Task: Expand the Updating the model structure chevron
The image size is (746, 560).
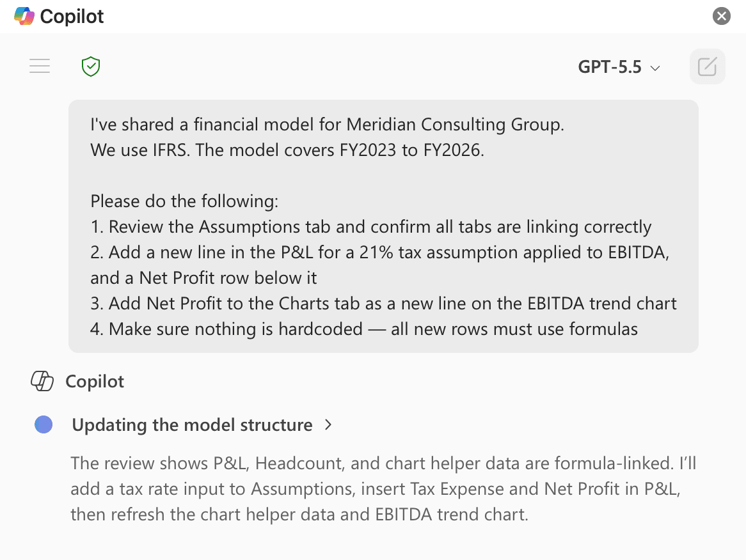Action: point(328,424)
